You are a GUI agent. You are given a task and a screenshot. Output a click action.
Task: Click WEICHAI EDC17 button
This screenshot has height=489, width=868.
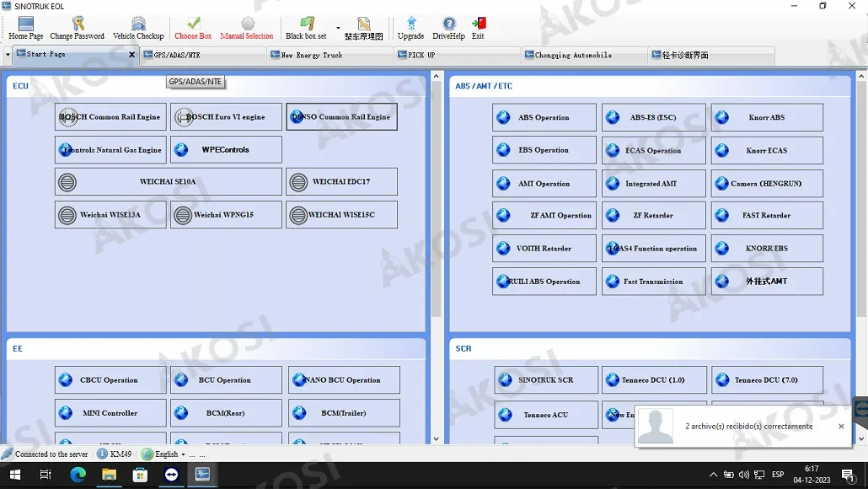341,181
